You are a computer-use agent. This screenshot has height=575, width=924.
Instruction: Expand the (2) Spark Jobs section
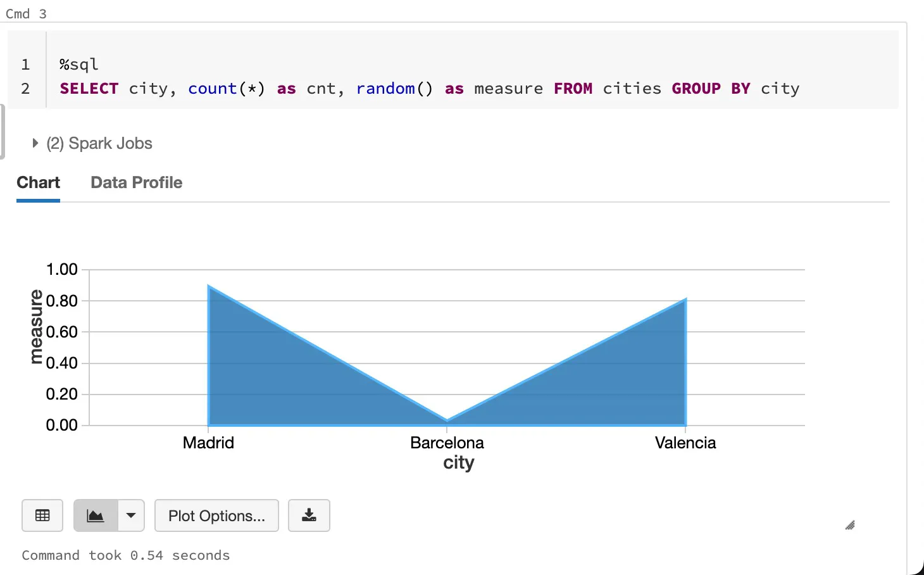click(99, 143)
